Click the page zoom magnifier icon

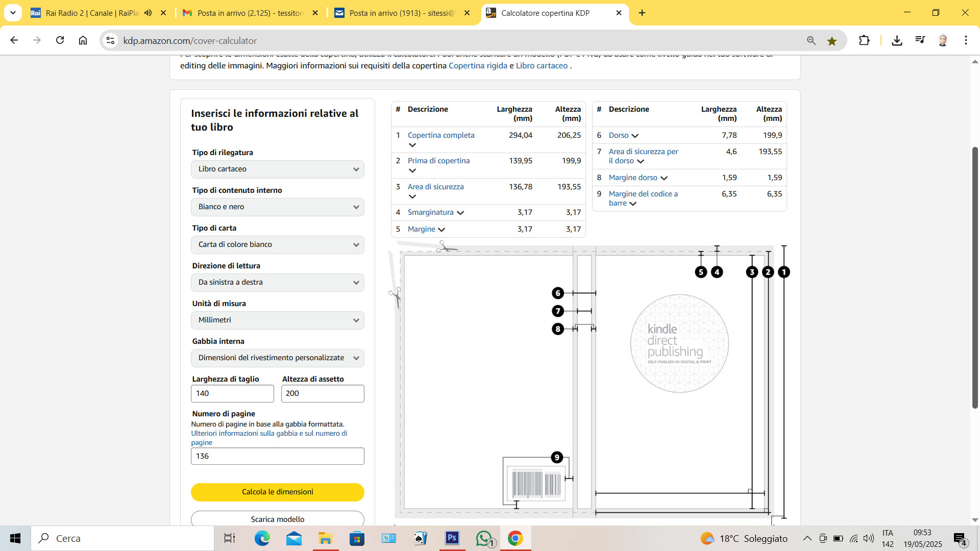[811, 41]
